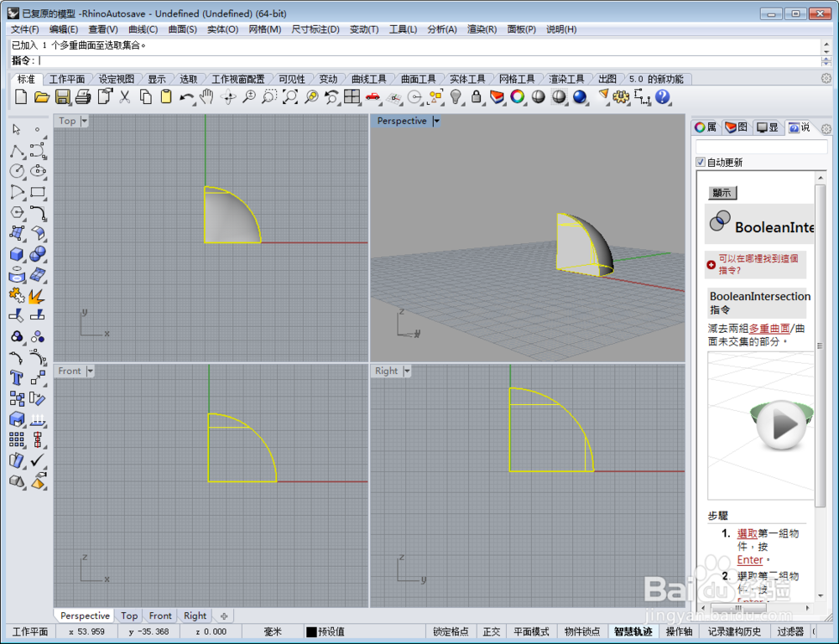Open the 工作平面 status bar dropdown
The height and width of the screenshot is (644, 839).
coord(30,631)
